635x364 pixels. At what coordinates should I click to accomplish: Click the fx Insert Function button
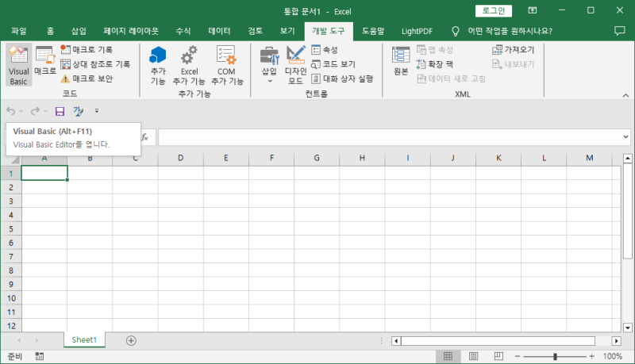pyautogui.click(x=144, y=137)
